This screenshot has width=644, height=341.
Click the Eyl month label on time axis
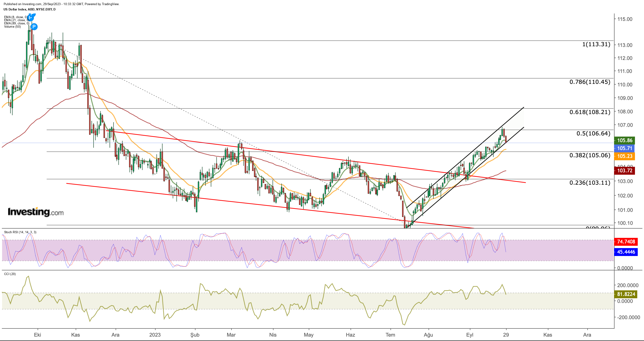(x=470, y=335)
